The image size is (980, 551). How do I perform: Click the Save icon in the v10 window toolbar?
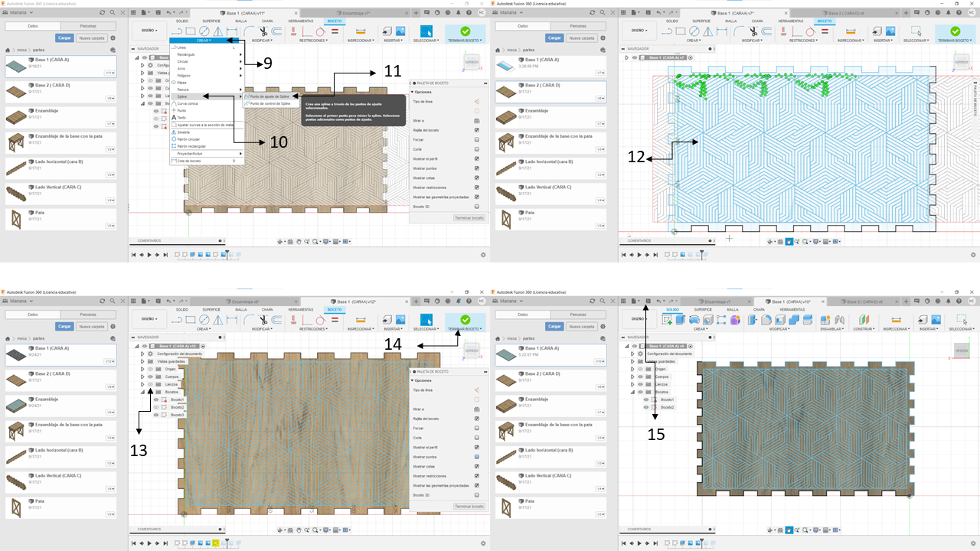point(648,302)
